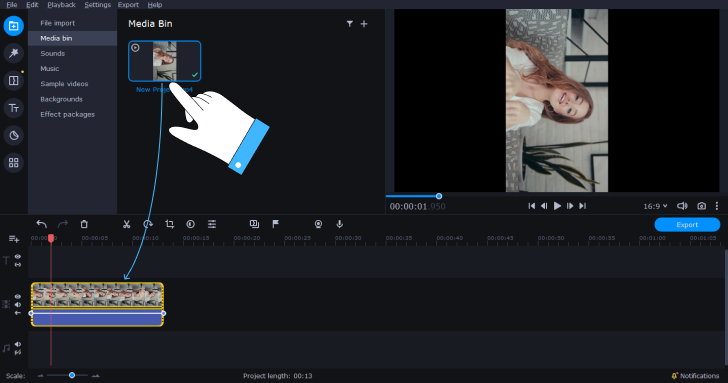Open the Export menu

click(x=128, y=5)
